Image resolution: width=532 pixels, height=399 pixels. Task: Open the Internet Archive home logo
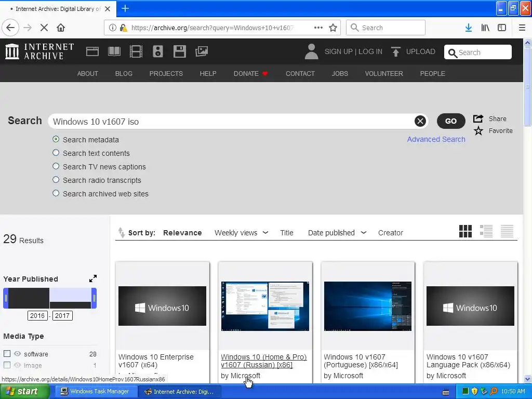pyautogui.click(x=39, y=51)
